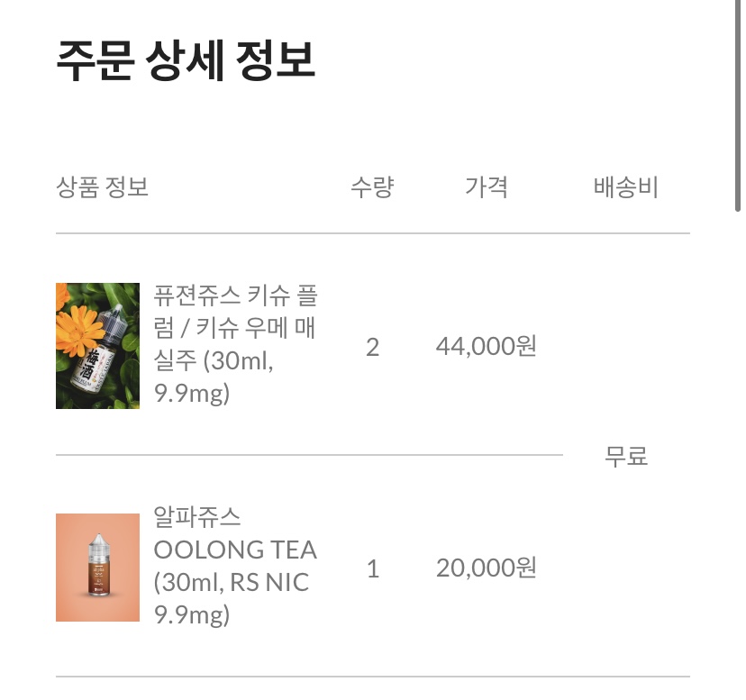The width and height of the screenshot is (746, 700).
Task: Click the quantity 1 for OOLONG TEA
Action: (x=372, y=568)
